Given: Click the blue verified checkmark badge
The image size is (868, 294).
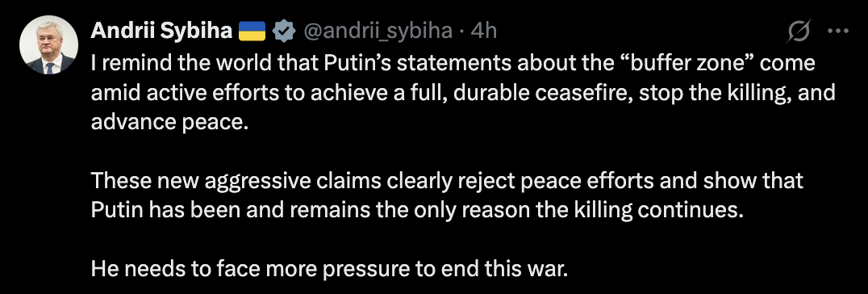Looking at the screenshot, I should (283, 31).
